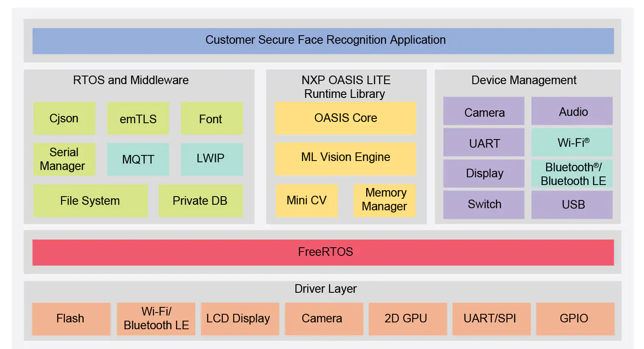Click the Driver Layer heading
The width and height of the screenshot is (644, 349).
pyautogui.click(x=325, y=289)
